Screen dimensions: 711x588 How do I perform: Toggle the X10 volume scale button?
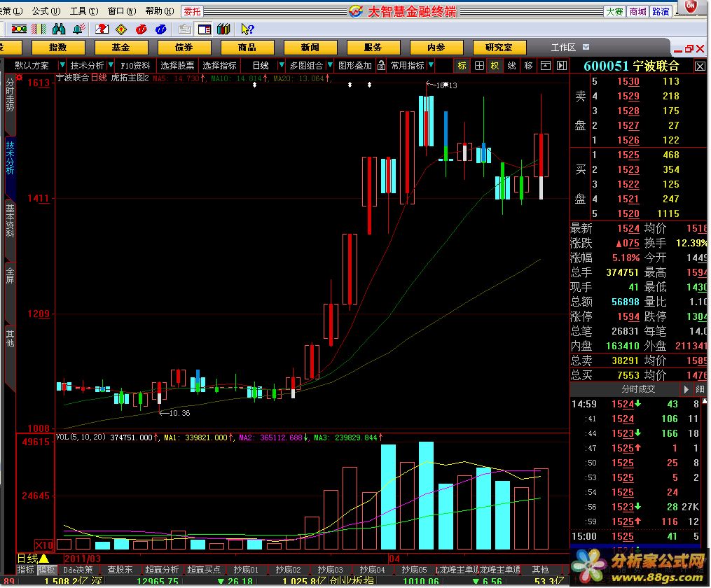pyautogui.click(x=44, y=545)
